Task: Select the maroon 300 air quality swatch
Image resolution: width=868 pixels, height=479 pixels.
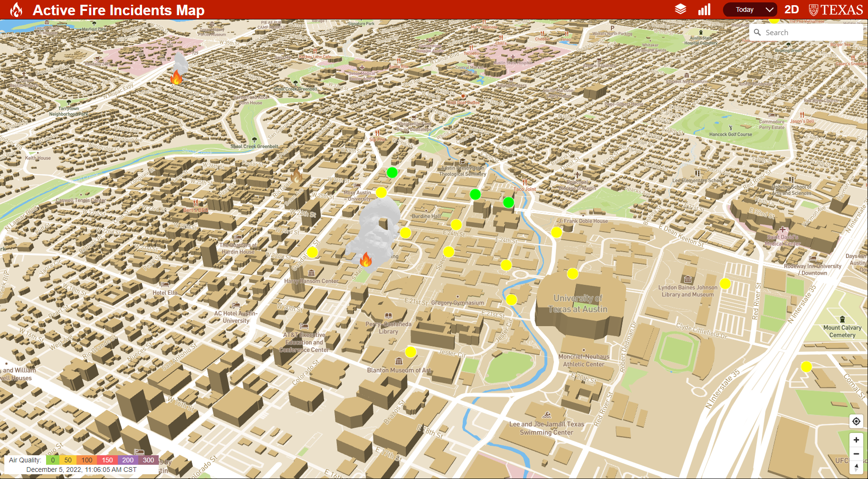Action: coord(148,460)
